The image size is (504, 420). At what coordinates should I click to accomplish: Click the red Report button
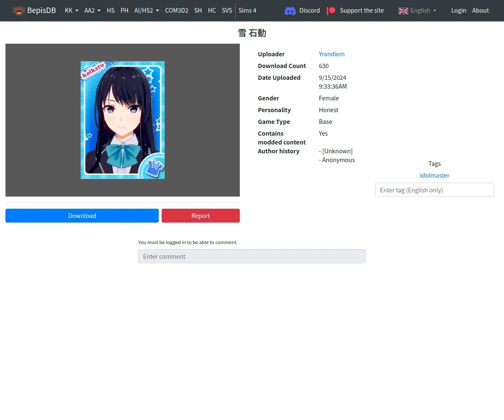[201, 215]
